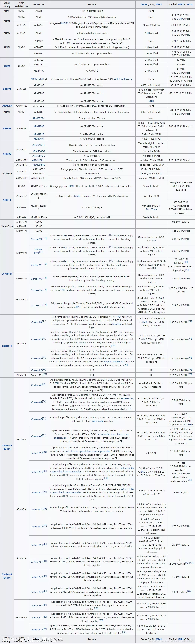Open the 26-bit addressing link
Image resolution: width=195 pixels, height=644 pixels.
(123, 79)
